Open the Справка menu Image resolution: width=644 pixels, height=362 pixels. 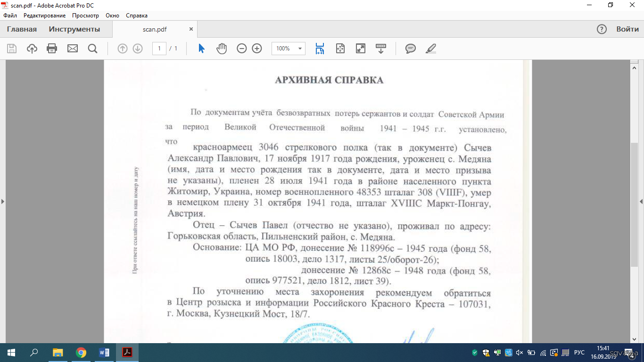point(137,16)
